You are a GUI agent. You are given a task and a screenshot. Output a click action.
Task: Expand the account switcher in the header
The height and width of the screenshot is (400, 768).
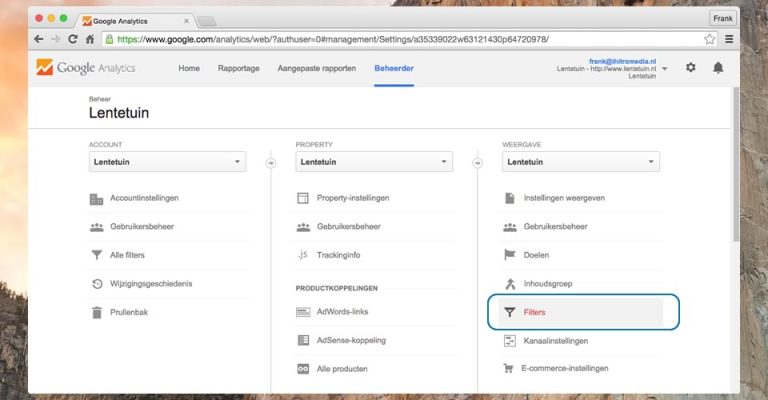point(665,69)
